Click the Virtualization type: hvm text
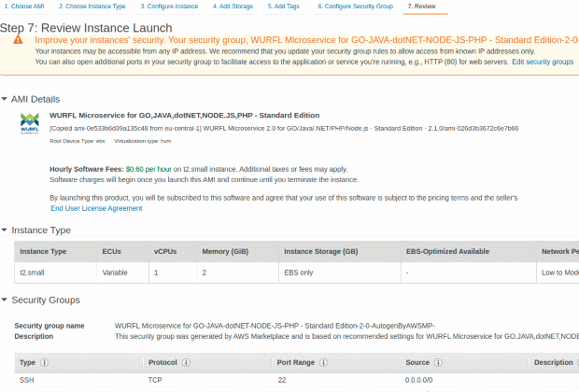The height and width of the screenshot is (392, 579). point(143,141)
